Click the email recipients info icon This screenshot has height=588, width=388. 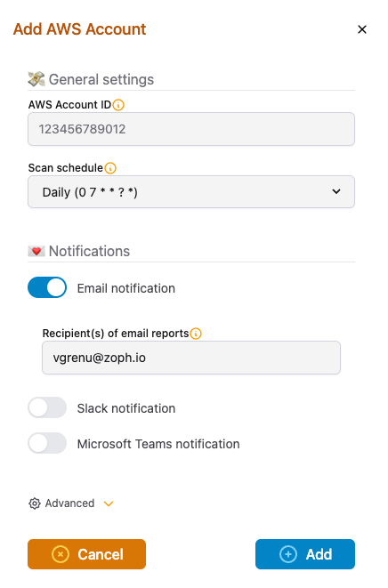[196, 334]
